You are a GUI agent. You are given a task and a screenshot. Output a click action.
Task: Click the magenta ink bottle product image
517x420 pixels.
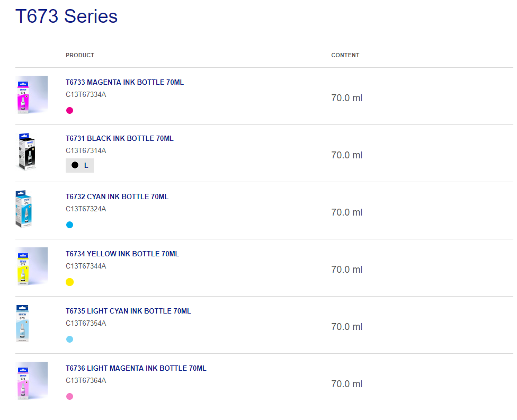pyautogui.click(x=31, y=95)
